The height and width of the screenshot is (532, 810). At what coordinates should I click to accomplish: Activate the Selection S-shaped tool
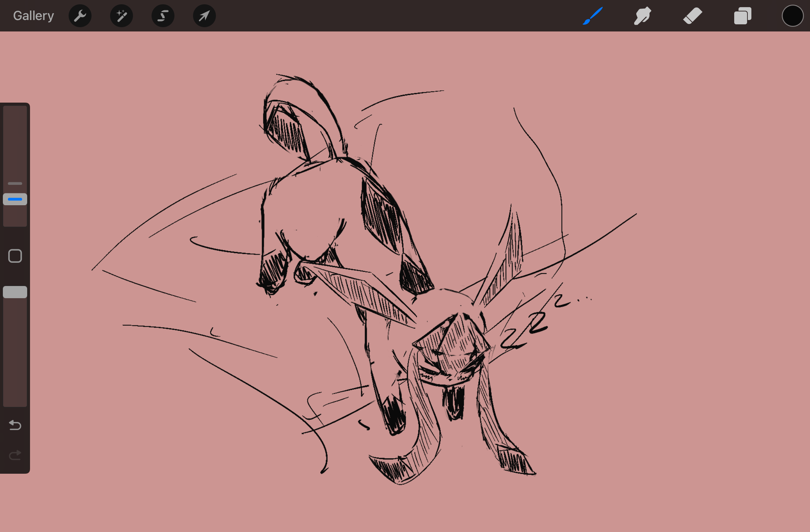(x=163, y=16)
